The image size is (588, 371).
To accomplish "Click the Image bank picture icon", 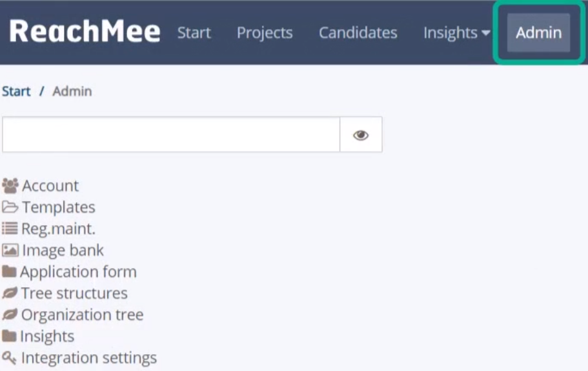I will [10, 250].
